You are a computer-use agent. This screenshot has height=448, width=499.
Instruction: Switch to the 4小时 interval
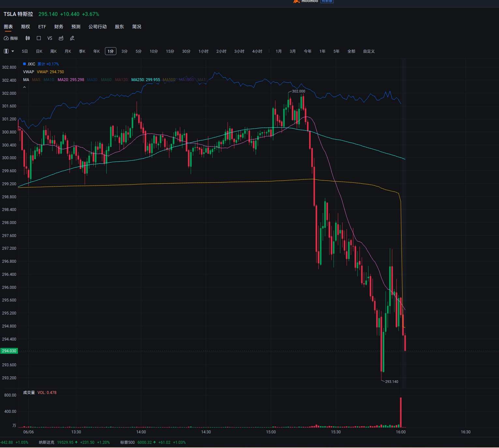click(x=257, y=51)
